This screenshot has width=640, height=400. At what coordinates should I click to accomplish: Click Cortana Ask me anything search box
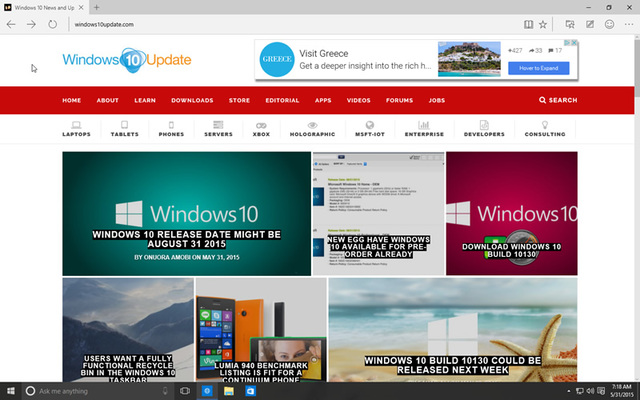pyautogui.click(x=97, y=391)
